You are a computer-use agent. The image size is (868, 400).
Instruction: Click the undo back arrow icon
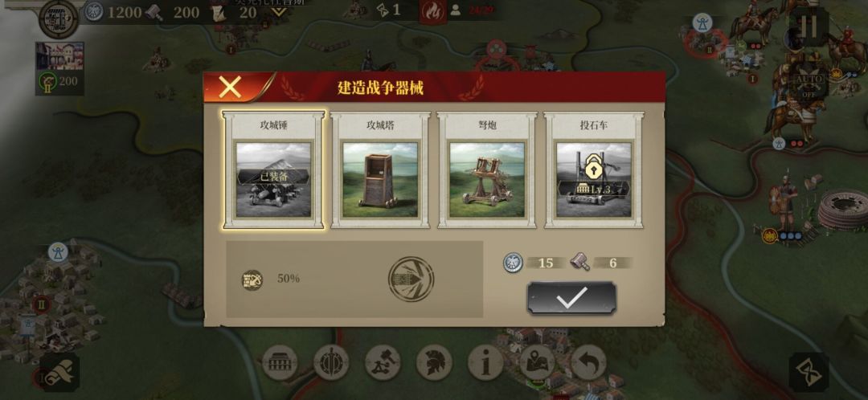tap(588, 363)
